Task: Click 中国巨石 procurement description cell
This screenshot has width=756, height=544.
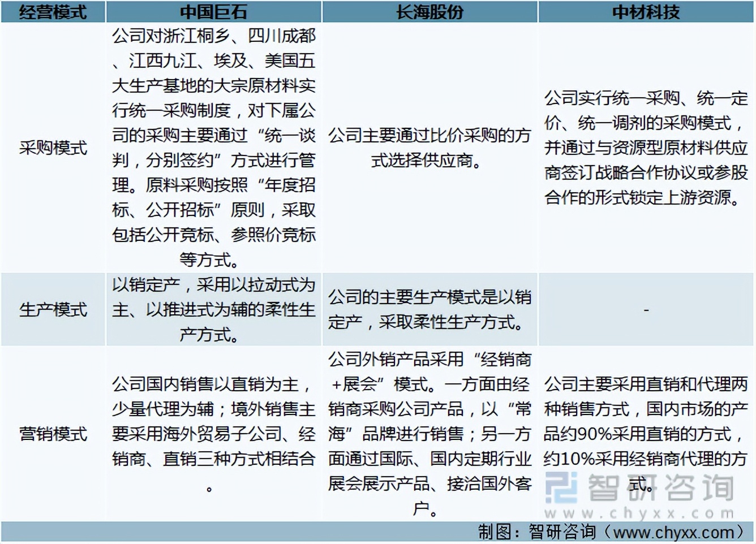Action: click(x=213, y=148)
